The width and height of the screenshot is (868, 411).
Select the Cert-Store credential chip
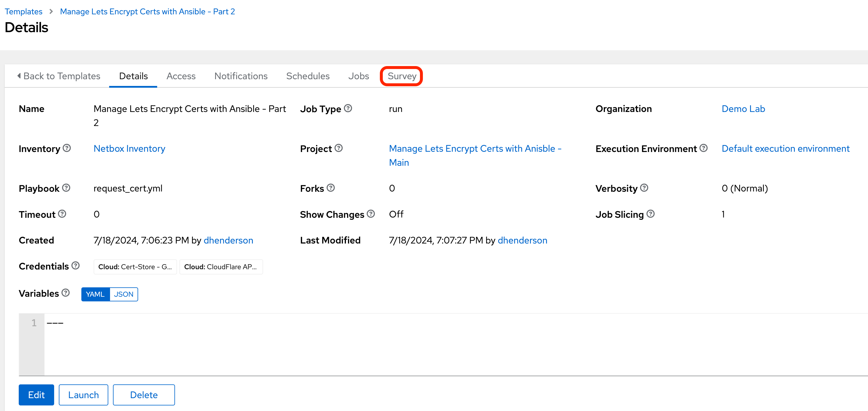(x=135, y=267)
